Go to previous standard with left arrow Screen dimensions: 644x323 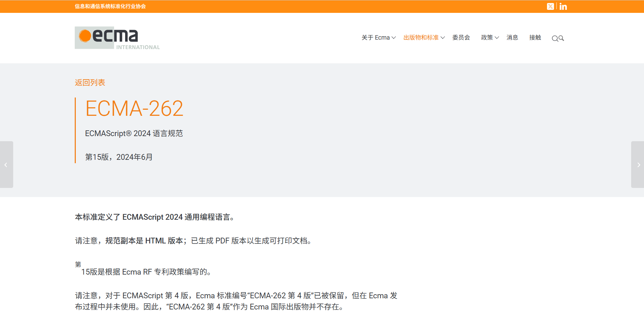tap(6, 165)
